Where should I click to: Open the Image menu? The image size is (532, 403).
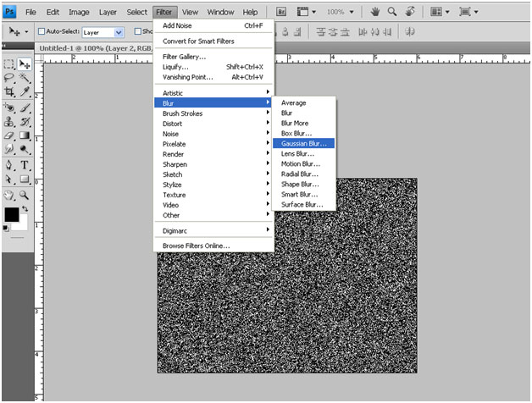[x=79, y=12]
